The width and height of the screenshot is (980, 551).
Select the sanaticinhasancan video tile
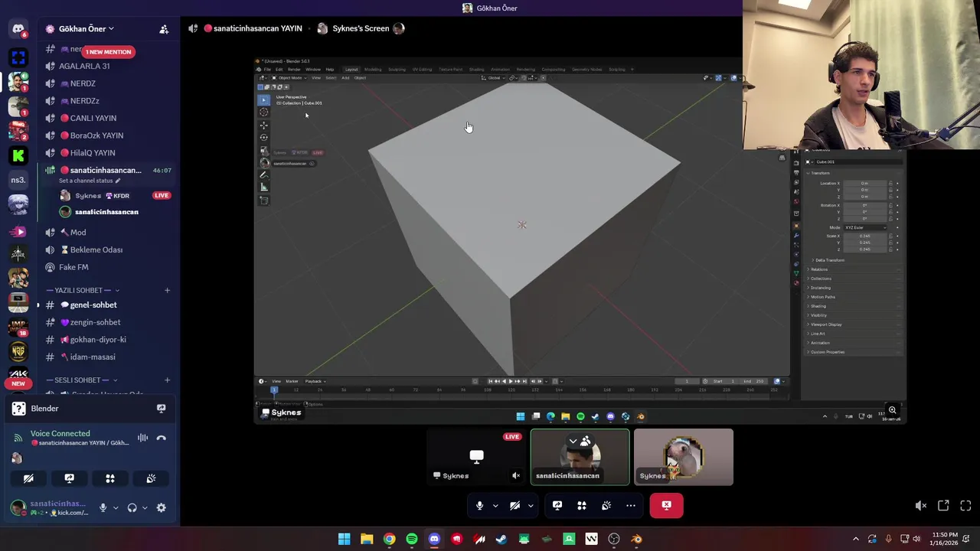tap(580, 457)
